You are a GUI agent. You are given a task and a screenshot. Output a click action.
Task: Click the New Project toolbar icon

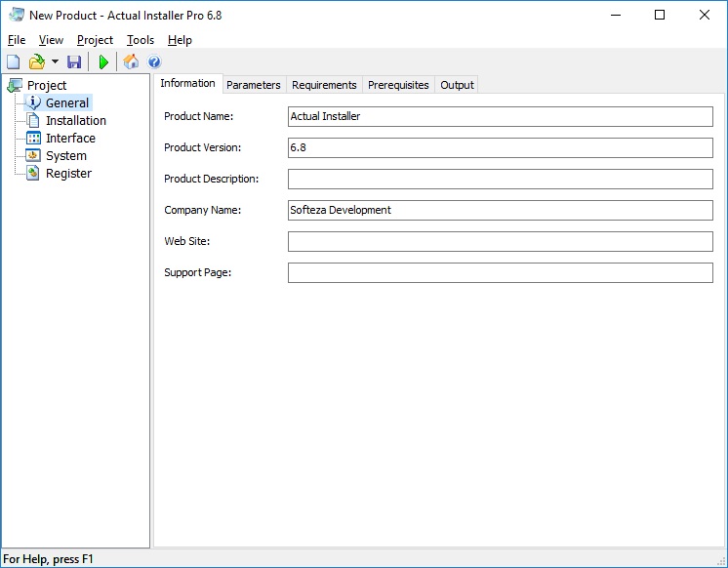pyautogui.click(x=13, y=61)
